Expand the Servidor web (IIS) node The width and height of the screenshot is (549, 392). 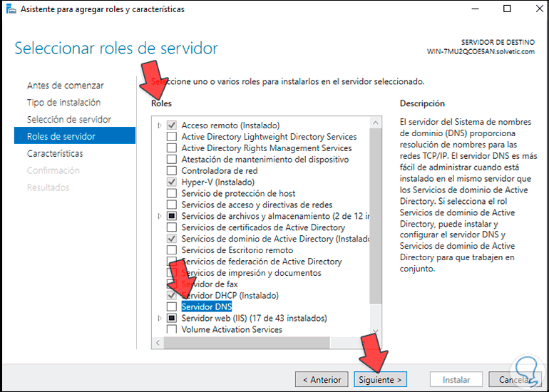(160, 318)
